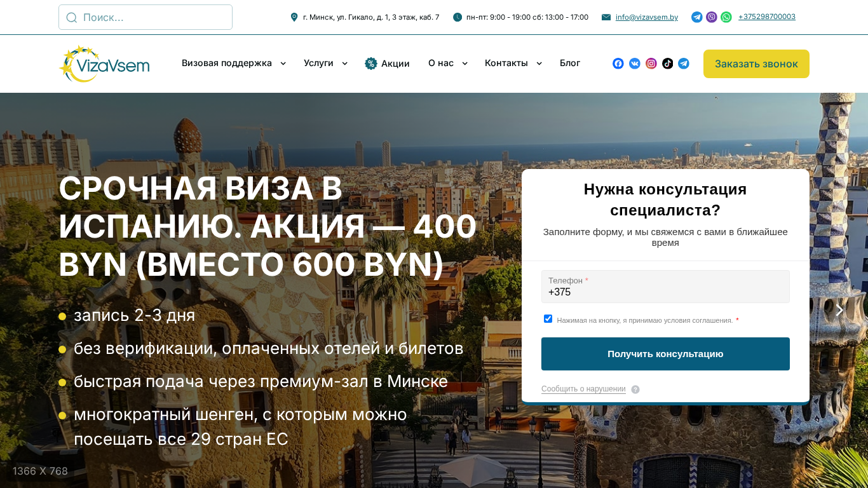Screen dimensions: 868x488
Task: Click the Телефон input field
Action: tap(665, 287)
